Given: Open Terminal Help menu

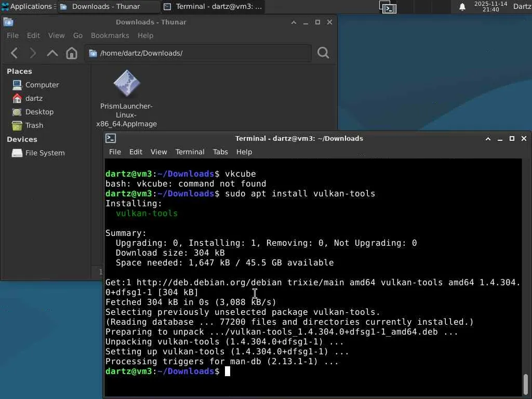Looking at the screenshot, I should [244, 152].
